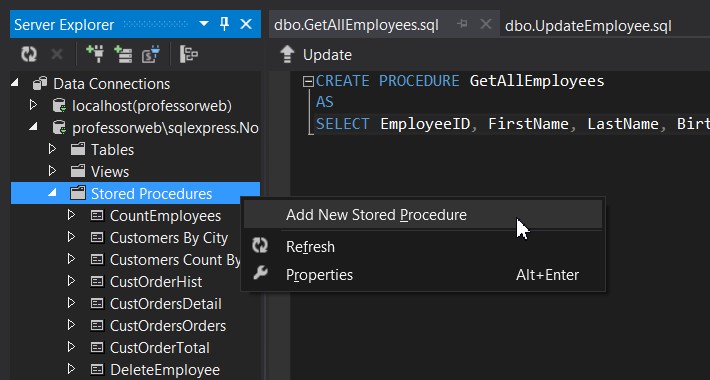Select the Views folder
The height and width of the screenshot is (380, 710).
pos(110,172)
